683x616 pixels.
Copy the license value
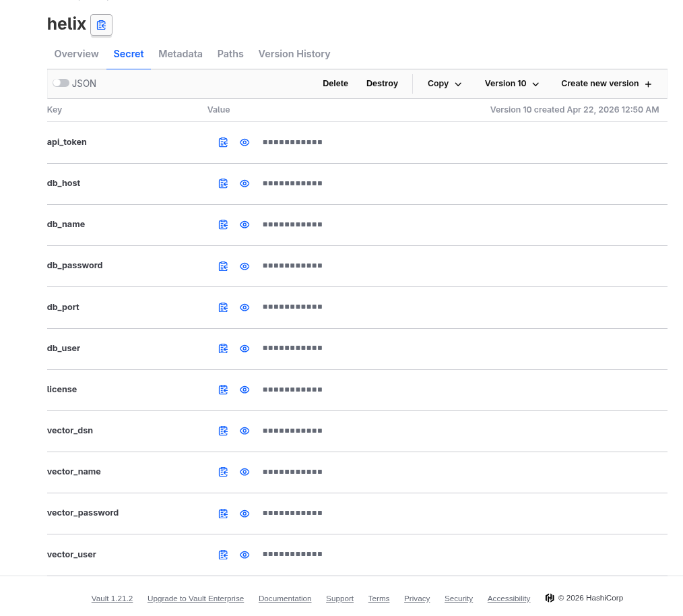pos(223,390)
